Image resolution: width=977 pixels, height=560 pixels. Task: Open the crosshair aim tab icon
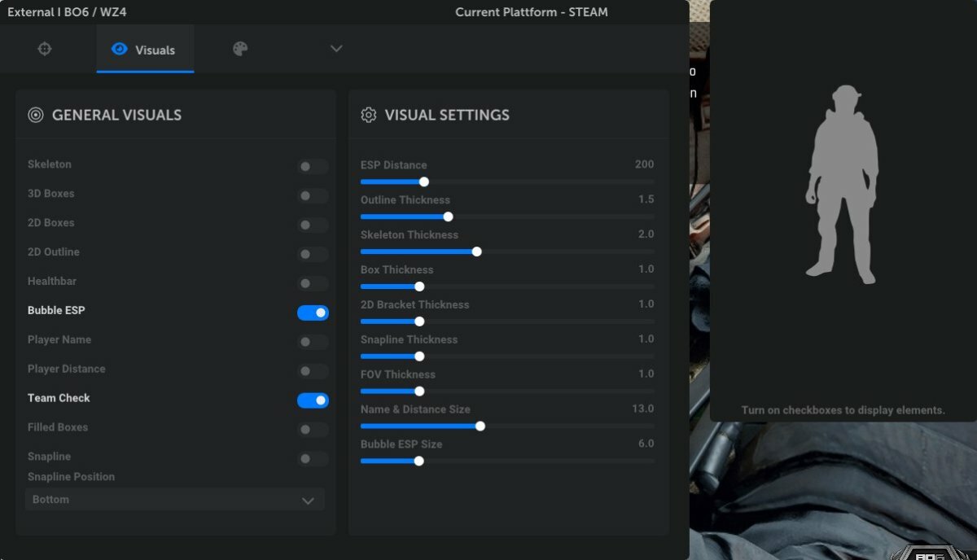(x=45, y=49)
